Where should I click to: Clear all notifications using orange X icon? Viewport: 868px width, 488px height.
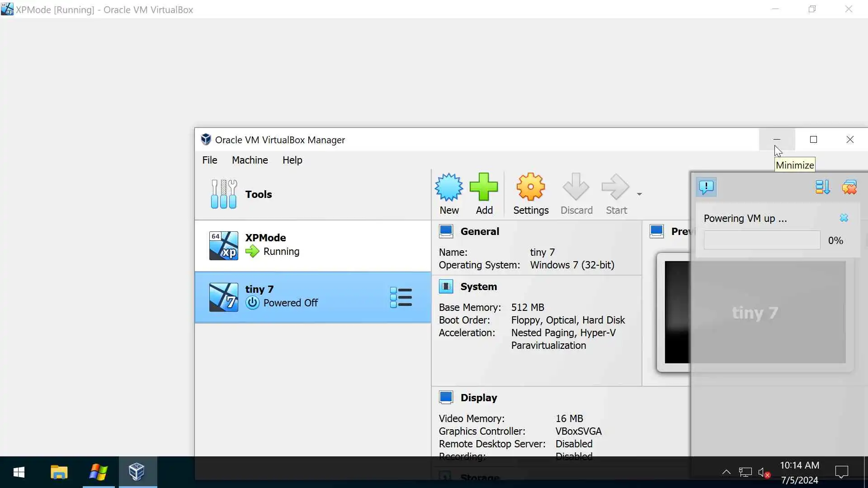tap(849, 187)
